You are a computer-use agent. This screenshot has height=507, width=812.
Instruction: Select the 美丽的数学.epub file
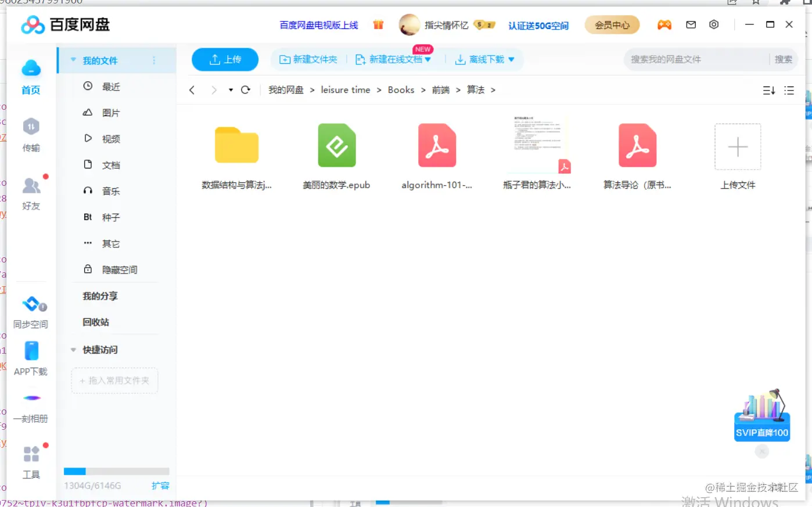coord(336,145)
